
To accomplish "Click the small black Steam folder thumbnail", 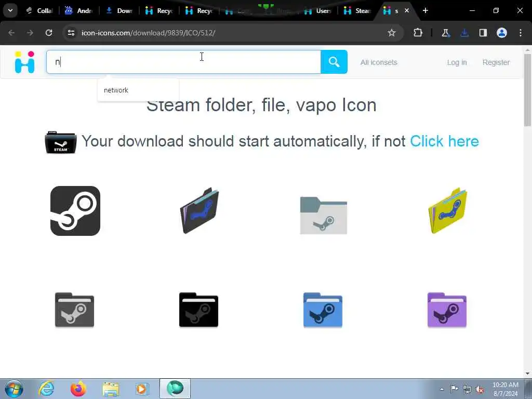I will click(61, 142).
